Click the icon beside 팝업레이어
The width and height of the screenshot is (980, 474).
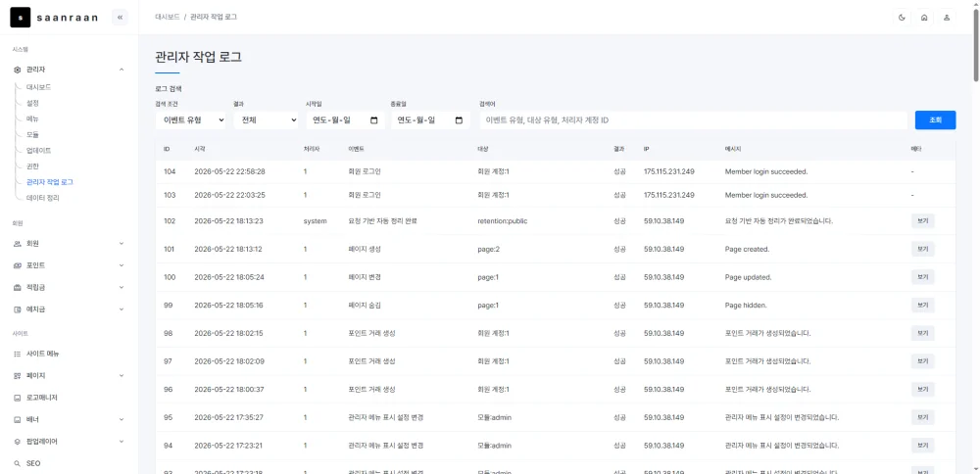[18, 442]
